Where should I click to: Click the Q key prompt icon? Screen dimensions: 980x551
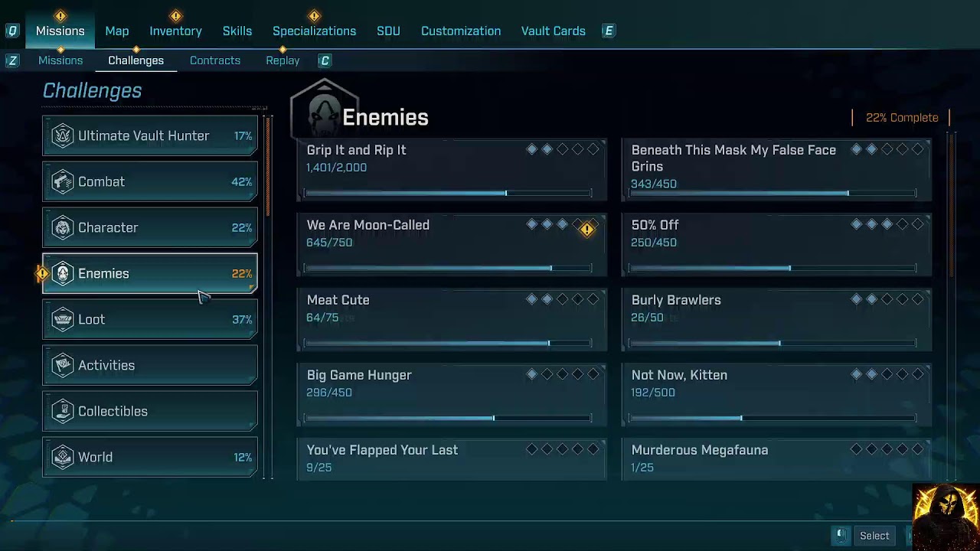coord(12,31)
